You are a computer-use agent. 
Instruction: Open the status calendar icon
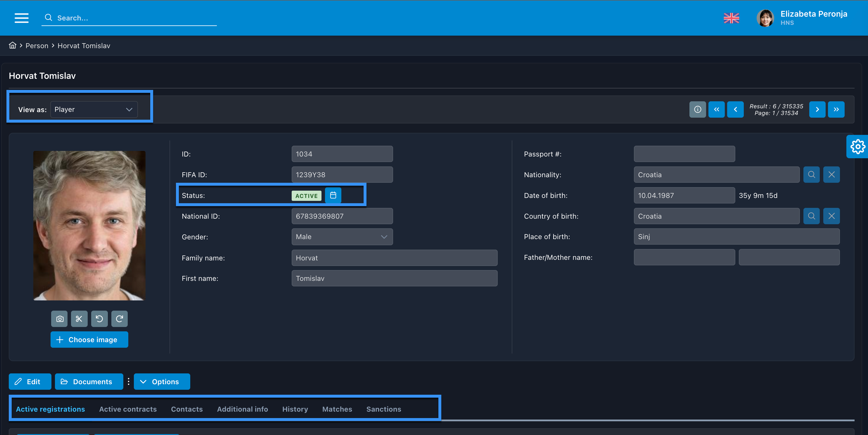click(333, 195)
